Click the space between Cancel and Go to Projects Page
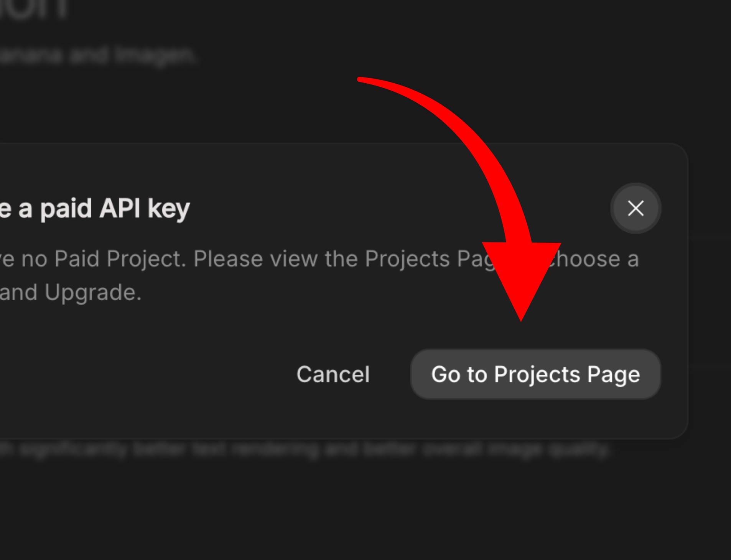The height and width of the screenshot is (560, 731). point(391,375)
